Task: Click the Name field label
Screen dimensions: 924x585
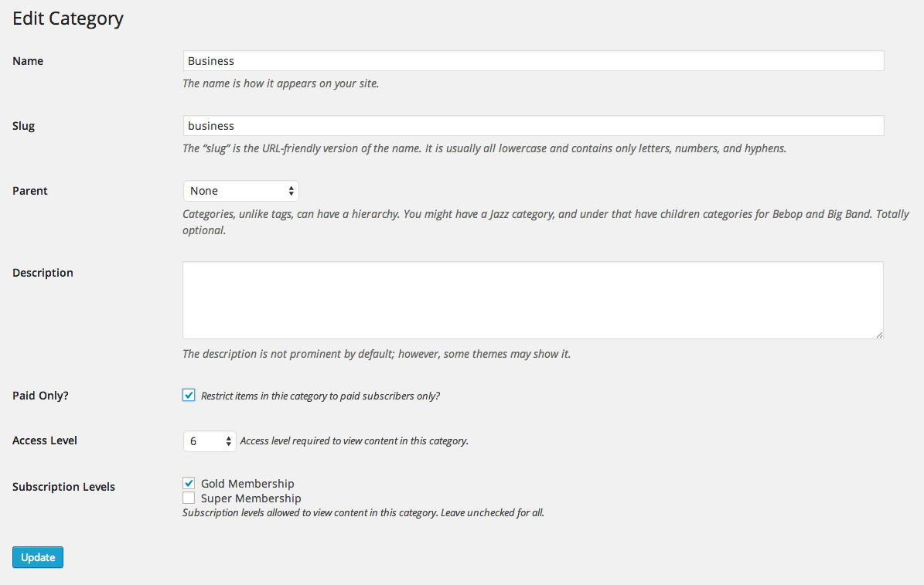Action: coord(28,61)
